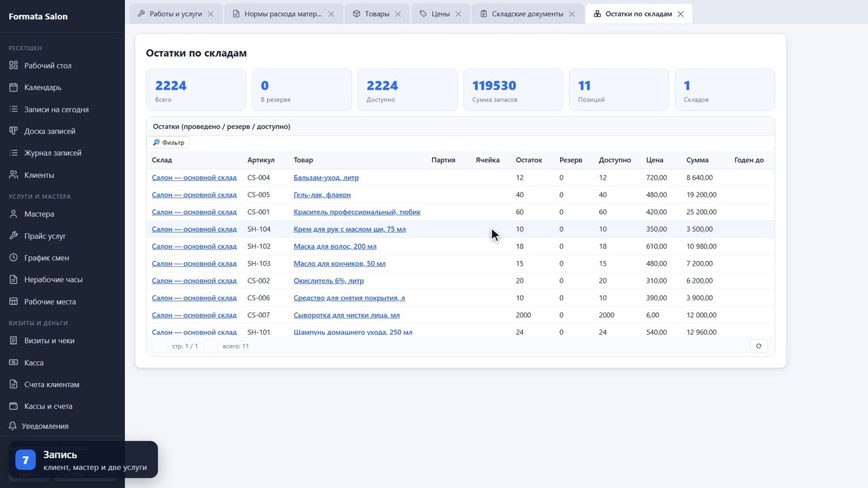Open Журнал записей icon in sidebar
The height and width of the screenshot is (488, 868).
point(13,153)
